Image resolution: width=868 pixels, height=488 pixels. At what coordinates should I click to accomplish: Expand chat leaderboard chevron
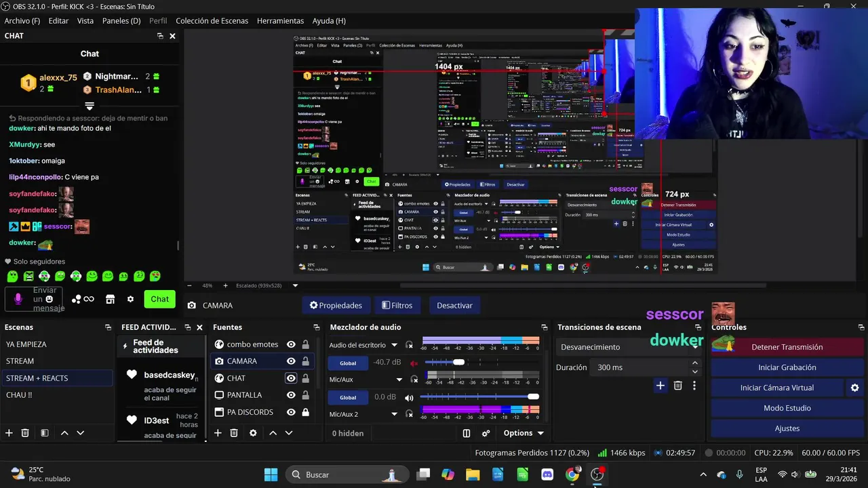(89, 106)
